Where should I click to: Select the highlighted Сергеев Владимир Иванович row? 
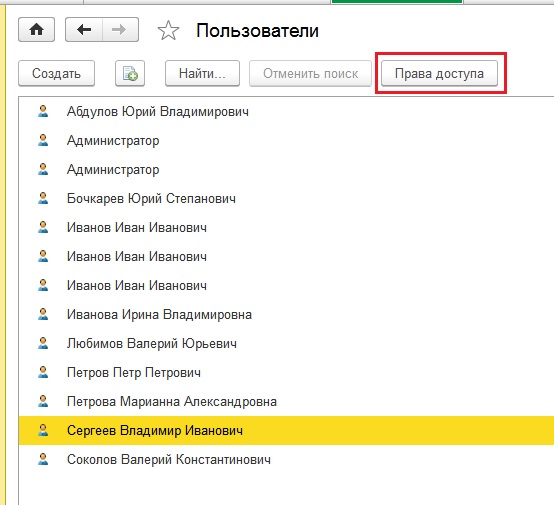(x=286, y=430)
